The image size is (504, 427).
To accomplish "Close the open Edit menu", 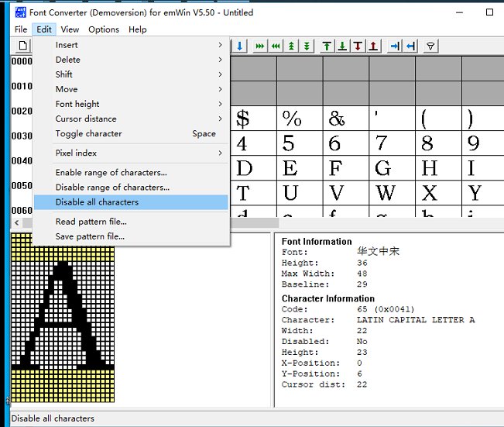I will [x=44, y=29].
